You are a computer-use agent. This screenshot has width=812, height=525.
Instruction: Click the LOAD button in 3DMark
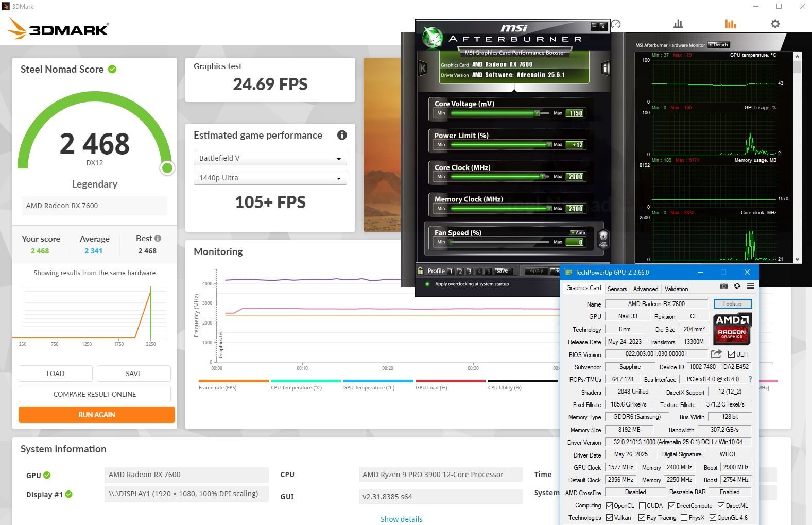(x=56, y=374)
